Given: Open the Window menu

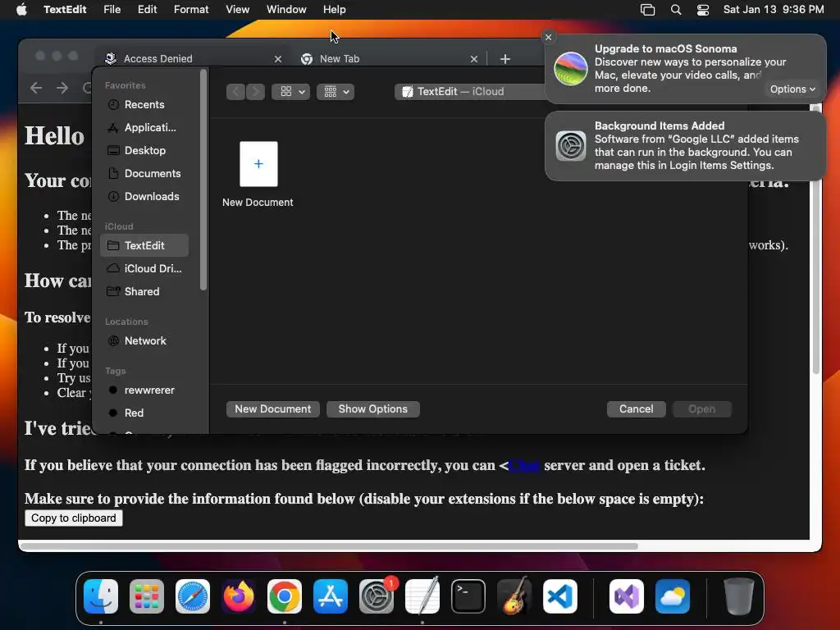Looking at the screenshot, I should [x=286, y=10].
